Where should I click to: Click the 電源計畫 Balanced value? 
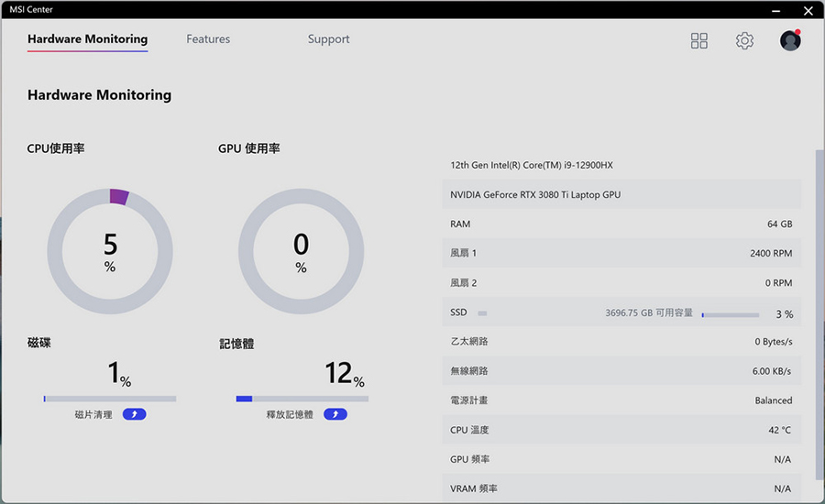click(774, 400)
